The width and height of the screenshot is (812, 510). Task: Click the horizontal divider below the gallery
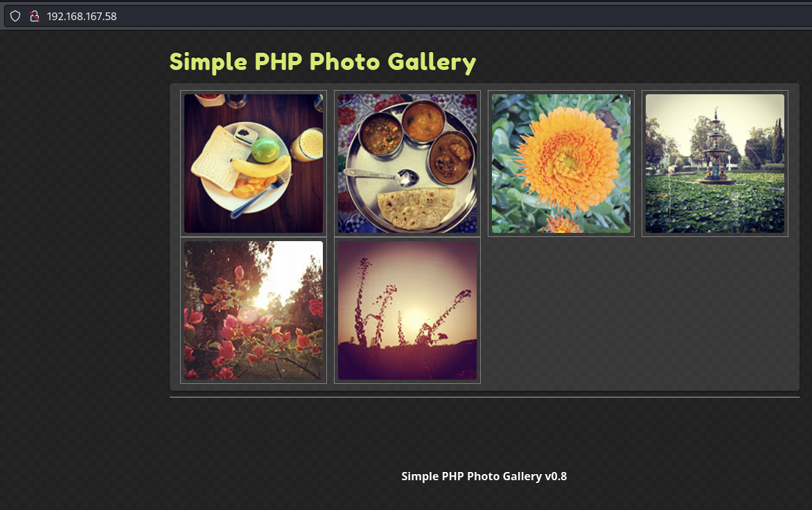485,397
